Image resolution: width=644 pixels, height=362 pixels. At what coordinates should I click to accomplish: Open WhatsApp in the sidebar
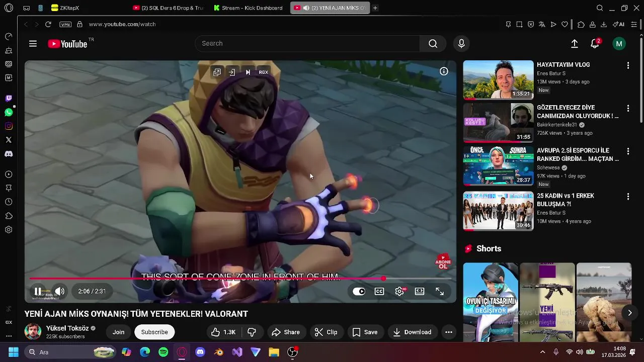[x=9, y=113]
